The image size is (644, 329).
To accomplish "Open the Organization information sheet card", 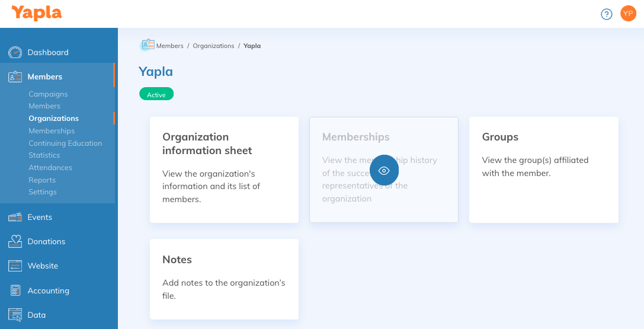I will click(x=225, y=170).
